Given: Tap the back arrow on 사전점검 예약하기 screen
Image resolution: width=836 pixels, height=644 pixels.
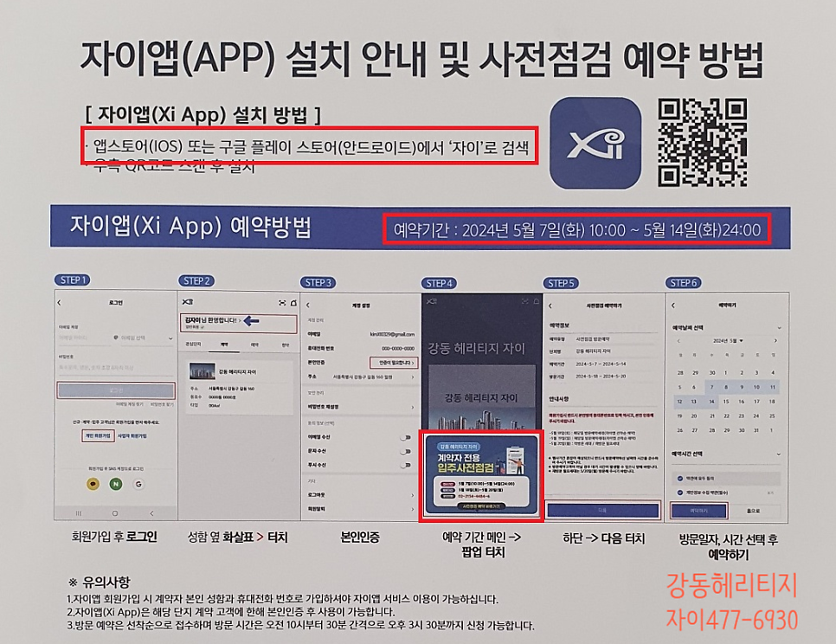Looking at the screenshot, I should (550, 306).
